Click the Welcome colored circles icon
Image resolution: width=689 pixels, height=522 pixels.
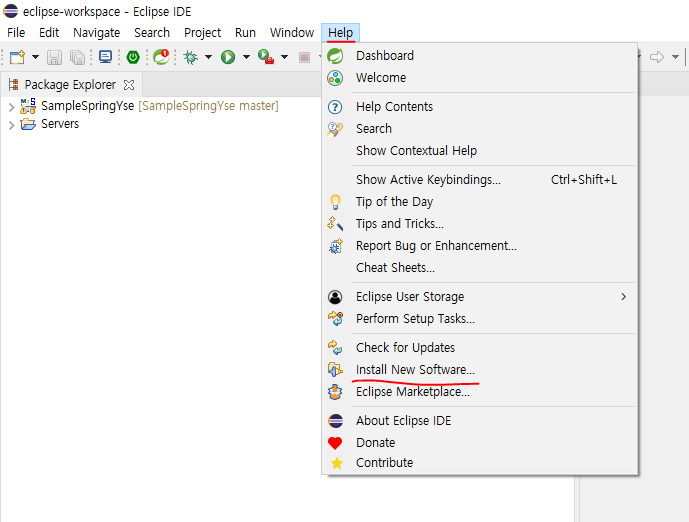click(335, 78)
